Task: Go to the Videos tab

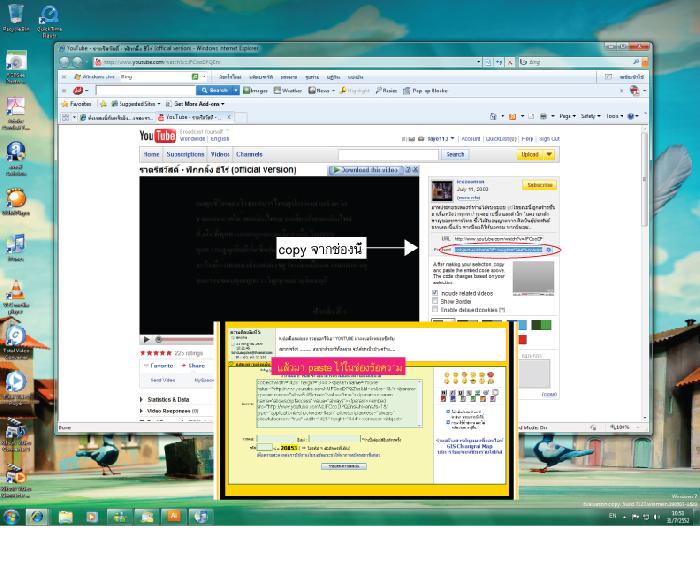Action: tap(219, 155)
